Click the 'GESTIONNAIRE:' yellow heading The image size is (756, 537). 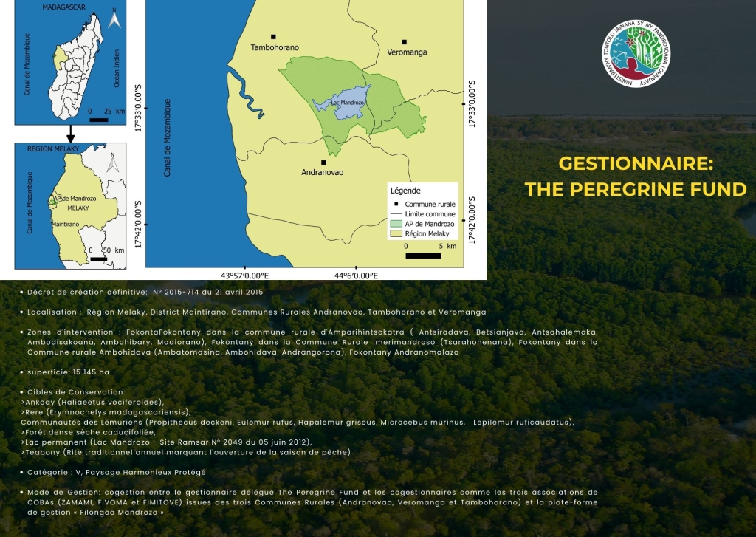tap(636, 163)
